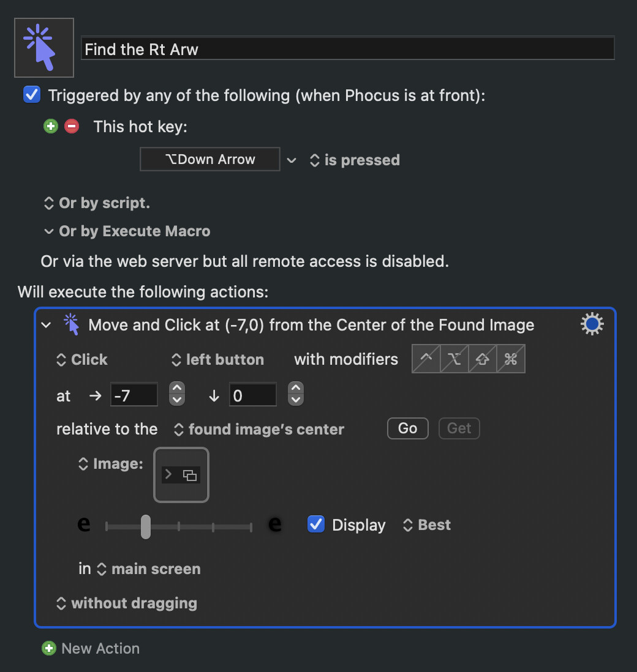Open the action gear settings menu
Image resolution: width=637 pixels, height=672 pixels.
click(x=592, y=324)
